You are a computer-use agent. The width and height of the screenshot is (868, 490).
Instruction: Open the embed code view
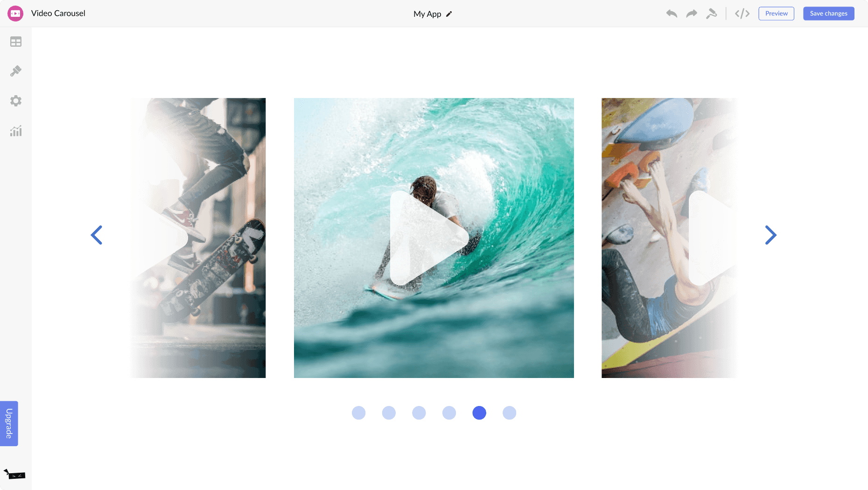coord(742,14)
